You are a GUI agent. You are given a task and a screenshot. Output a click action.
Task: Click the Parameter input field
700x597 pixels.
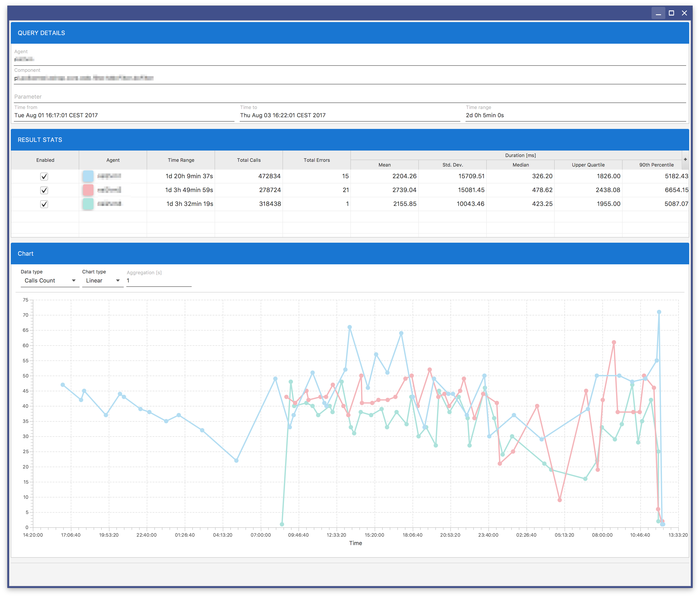pos(350,97)
